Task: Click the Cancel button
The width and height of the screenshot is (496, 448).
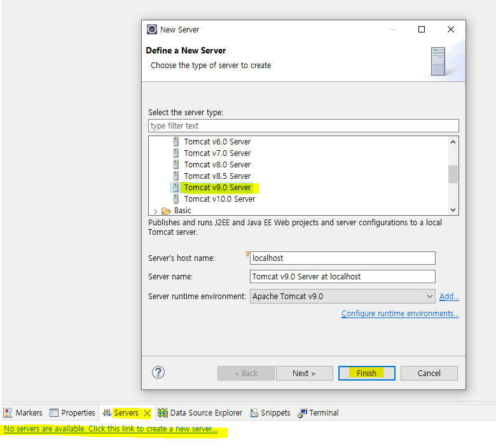Action: (x=429, y=374)
